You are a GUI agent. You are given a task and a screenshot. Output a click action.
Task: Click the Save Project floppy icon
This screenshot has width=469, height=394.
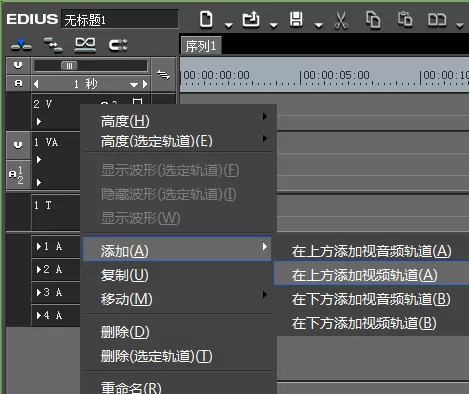(296, 19)
